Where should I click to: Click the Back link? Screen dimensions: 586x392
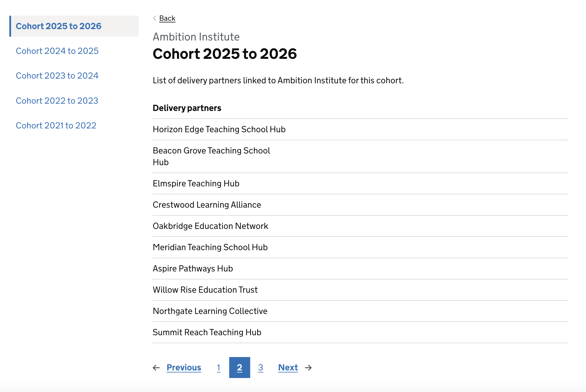[x=167, y=18]
